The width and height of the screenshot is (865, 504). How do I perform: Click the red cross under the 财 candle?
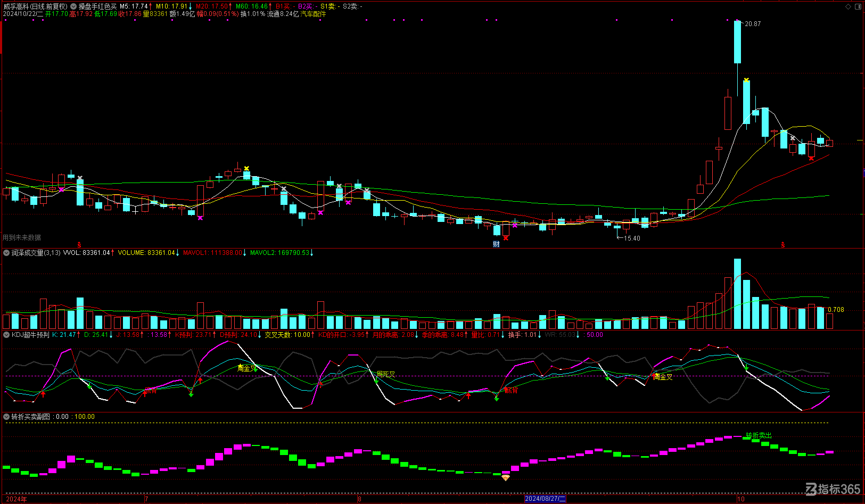(x=506, y=238)
